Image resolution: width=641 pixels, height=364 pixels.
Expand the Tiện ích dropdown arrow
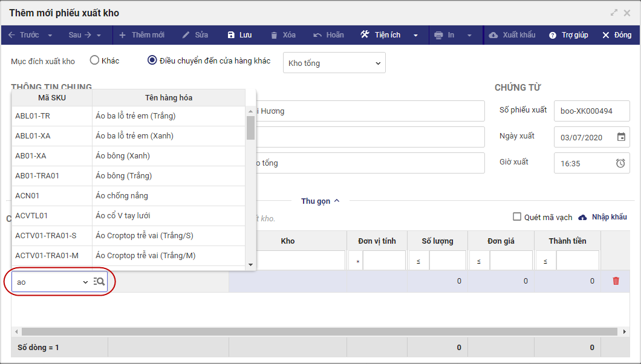415,35
